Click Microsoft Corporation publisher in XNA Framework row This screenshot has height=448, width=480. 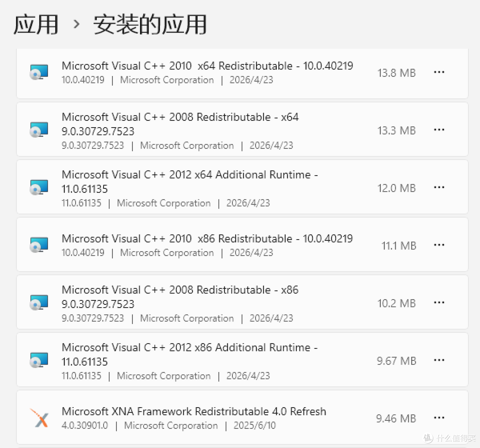click(x=171, y=425)
